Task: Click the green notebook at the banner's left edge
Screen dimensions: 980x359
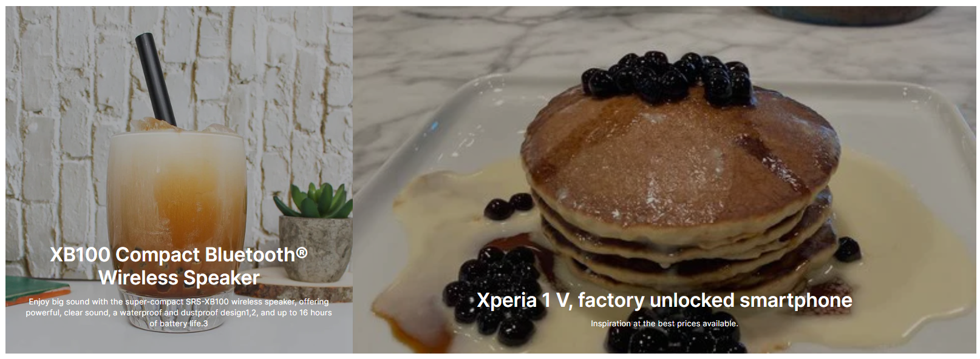Action: tap(33, 289)
